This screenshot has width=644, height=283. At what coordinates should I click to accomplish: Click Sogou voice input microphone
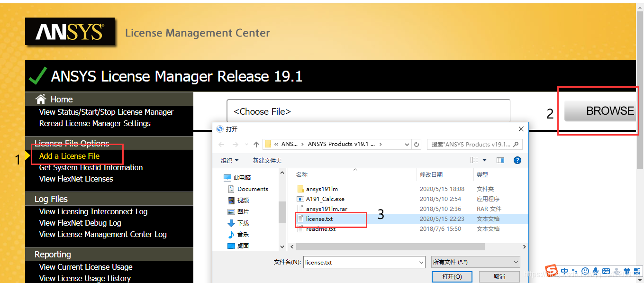tap(596, 271)
